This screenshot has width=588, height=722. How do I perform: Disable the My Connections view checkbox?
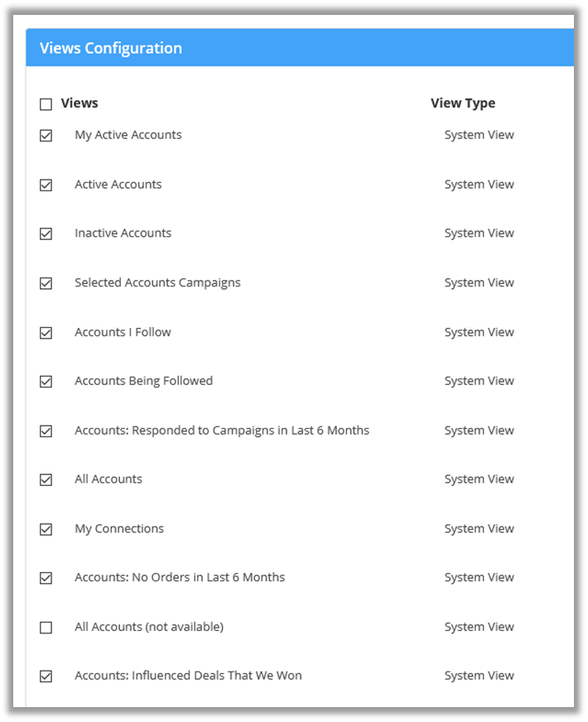pyautogui.click(x=46, y=529)
